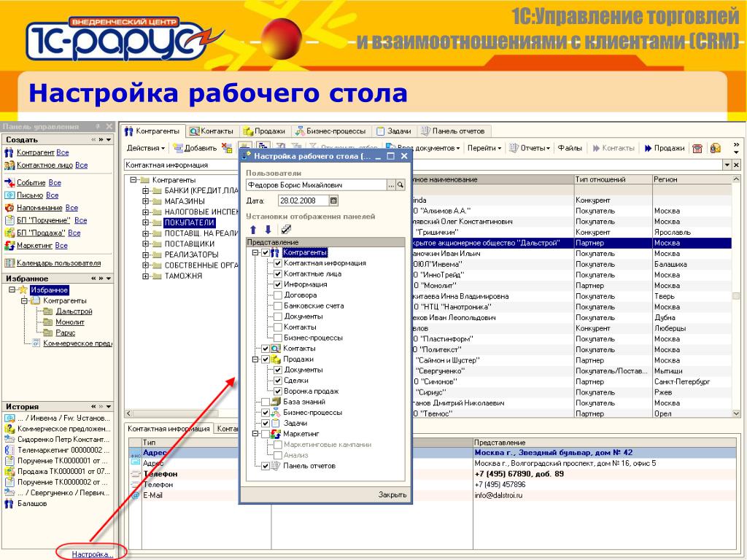
Task: Click the Рарус link in Избранное
Action: (x=65, y=332)
